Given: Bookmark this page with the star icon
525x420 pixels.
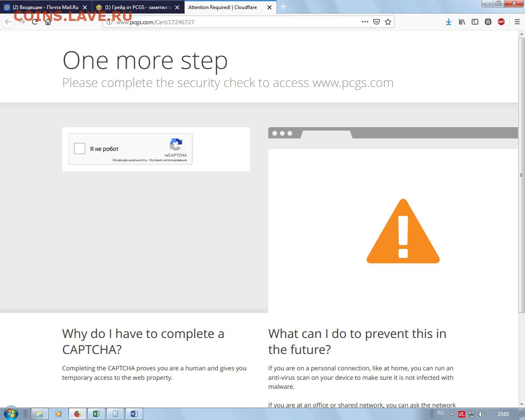Looking at the screenshot, I should coord(388,22).
